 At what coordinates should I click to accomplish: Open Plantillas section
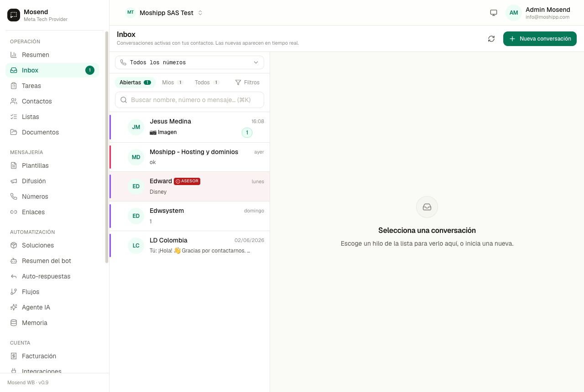pos(52,165)
